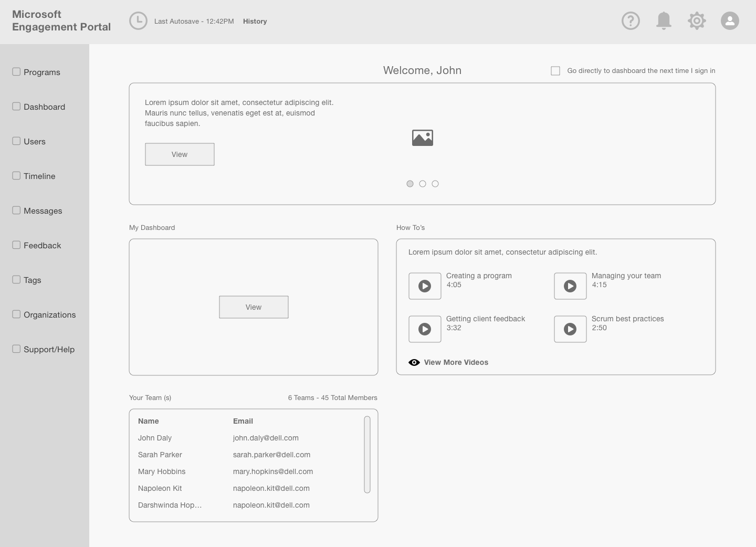
Task: Open Tags menu label
Action: 33,280
